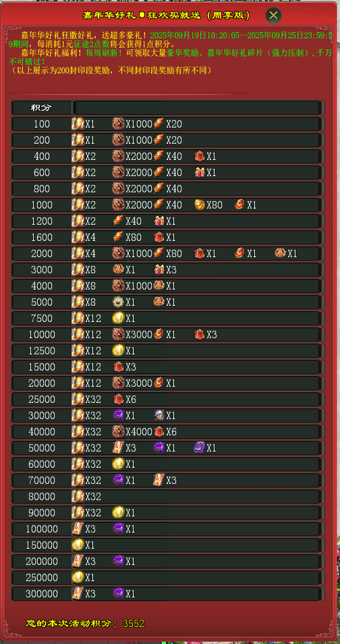Click the eye-shaped item in the 5000 row

118,302
